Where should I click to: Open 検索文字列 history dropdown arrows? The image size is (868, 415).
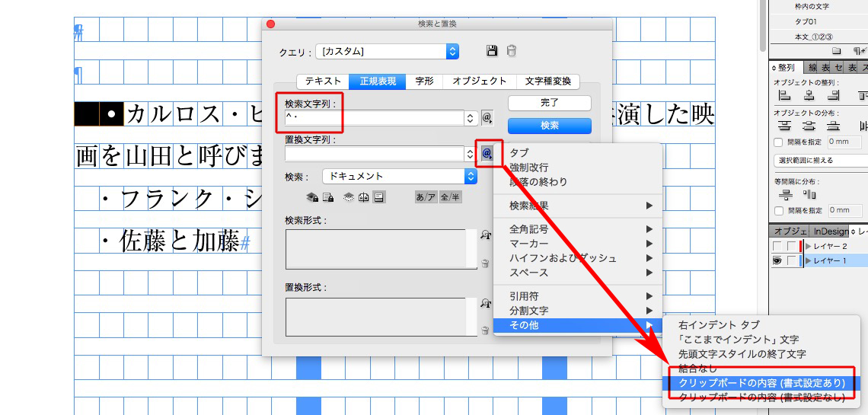[471, 118]
